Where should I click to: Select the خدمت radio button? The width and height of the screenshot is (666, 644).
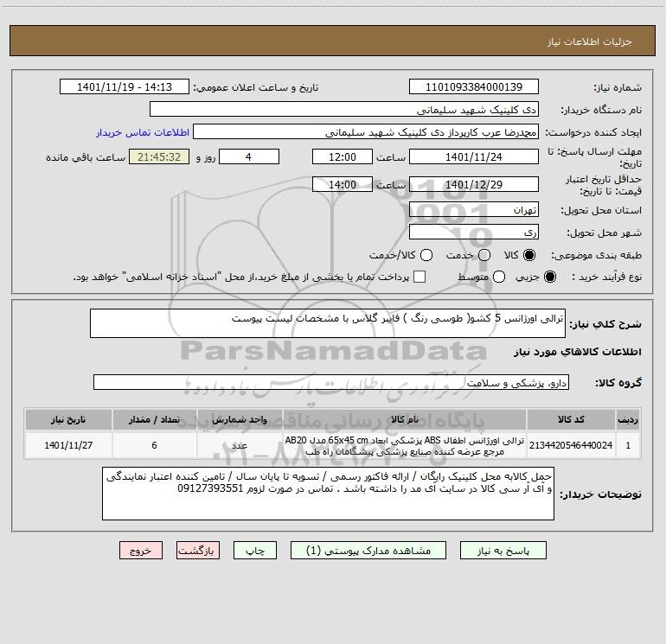coord(484,255)
